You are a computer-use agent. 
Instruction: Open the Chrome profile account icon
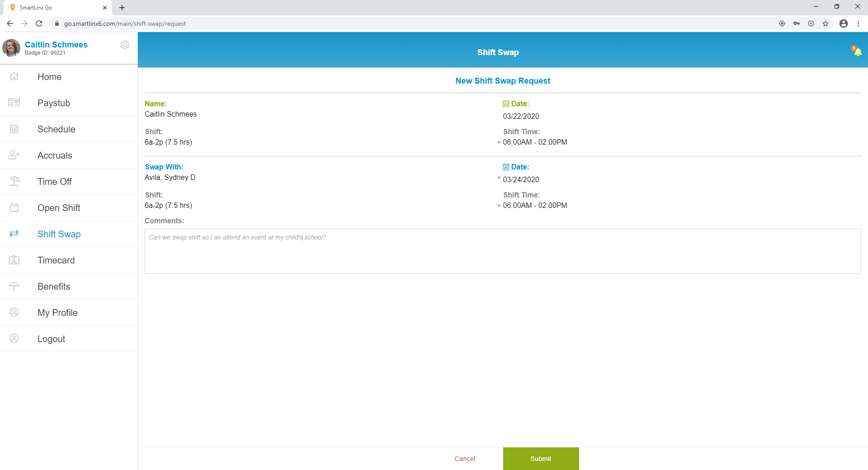pos(843,23)
